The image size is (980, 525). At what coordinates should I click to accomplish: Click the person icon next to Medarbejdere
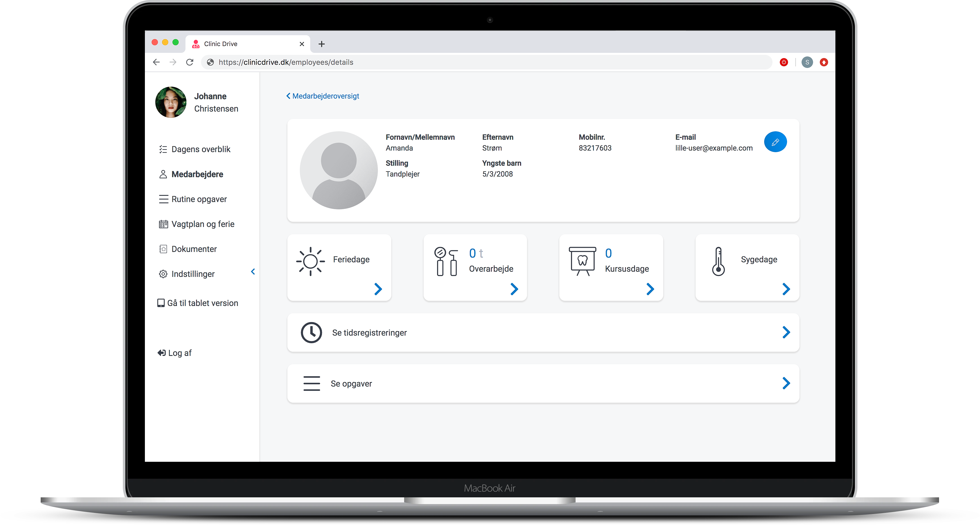pos(163,174)
